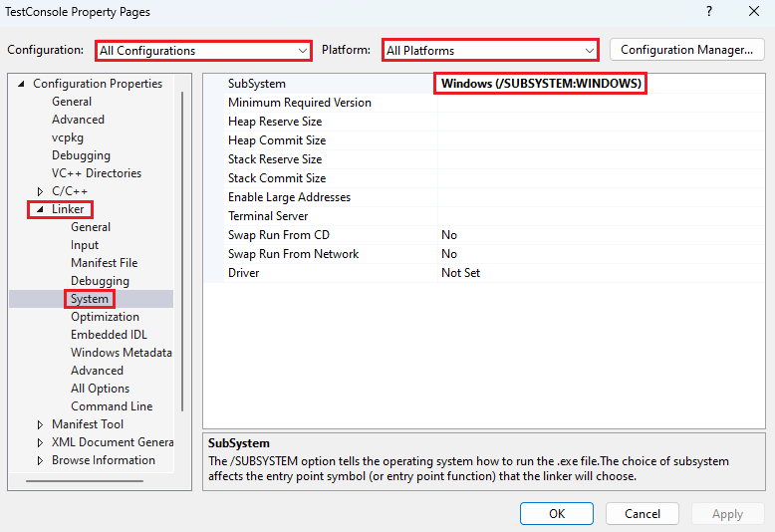The height and width of the screenshot is (532, 775).
Task: Close the TestConsole Property Pages dialog
Action: 754,11
